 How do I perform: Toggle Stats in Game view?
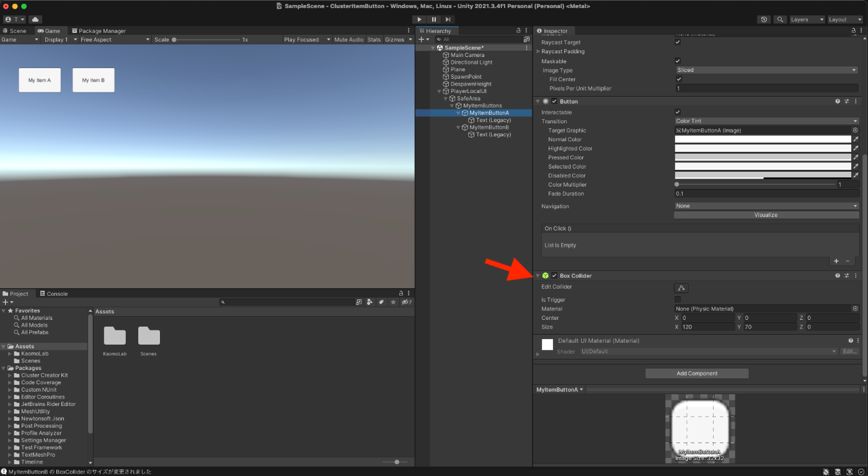[374, 40]
